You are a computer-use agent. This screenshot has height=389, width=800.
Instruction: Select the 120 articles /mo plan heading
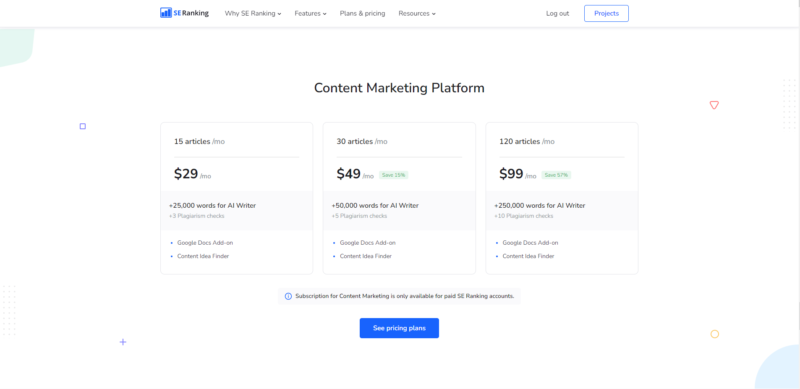[x=527, y=141]
